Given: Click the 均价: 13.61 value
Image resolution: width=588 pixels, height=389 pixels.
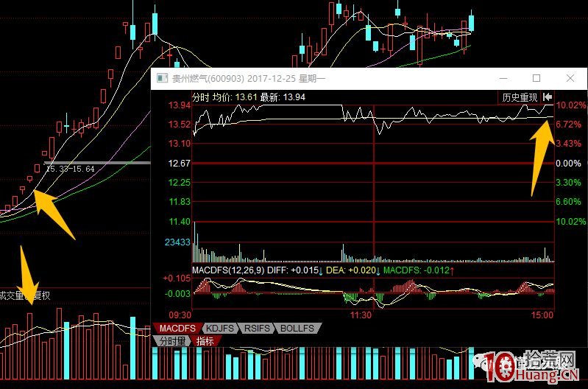Looking at the screenshot, I should point(235,97).
